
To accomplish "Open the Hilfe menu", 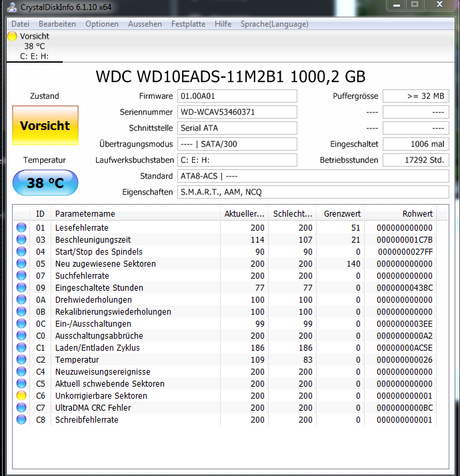I will click(223, 24).
